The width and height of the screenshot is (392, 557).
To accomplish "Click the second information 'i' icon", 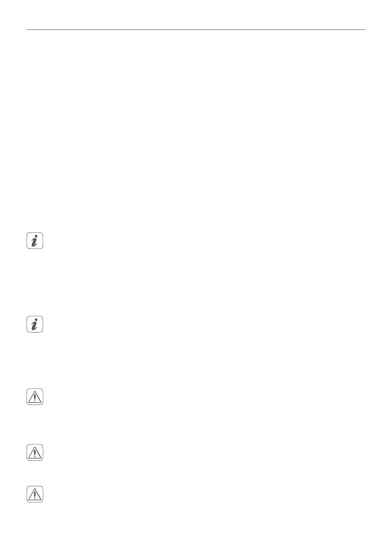I will pos(35,324).
